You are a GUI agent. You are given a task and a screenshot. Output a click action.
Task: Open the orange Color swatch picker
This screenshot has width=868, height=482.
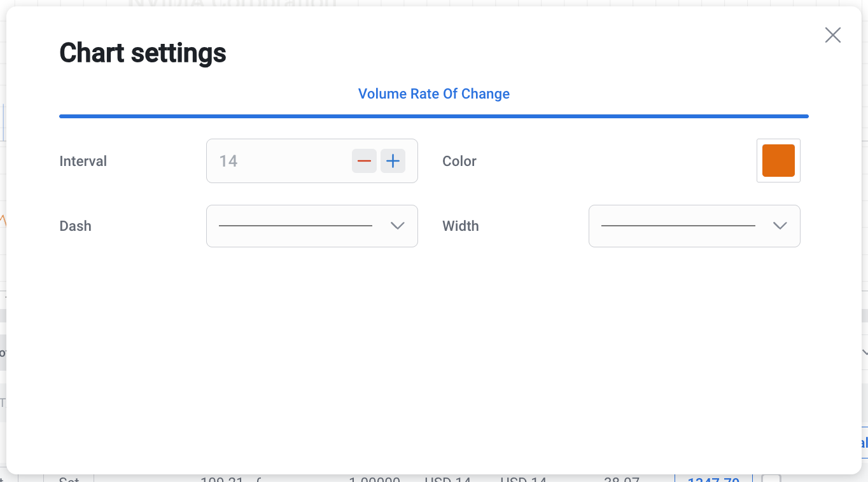coord(778,161)
